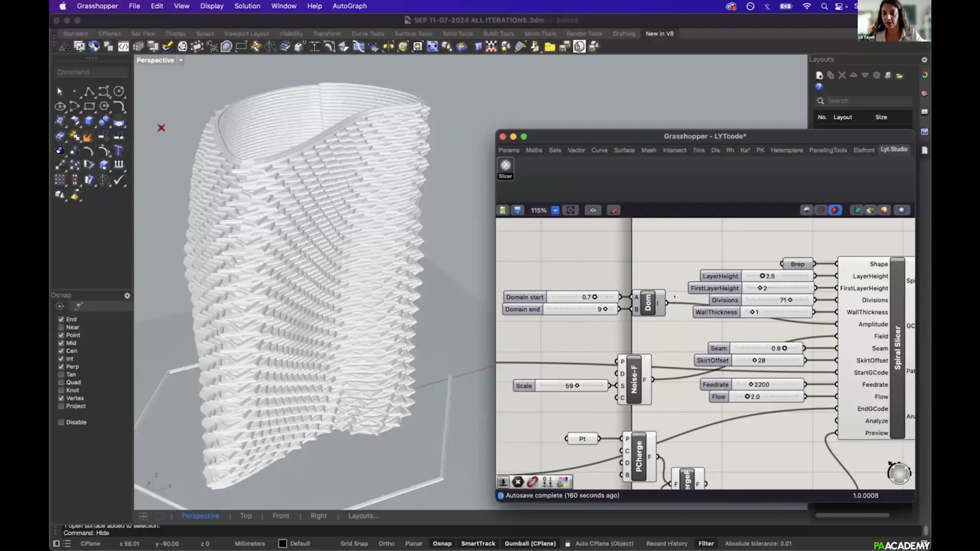980x551 pixels.
Task: Click the Osnap settings gear icon
Action: tap(127, 295)
